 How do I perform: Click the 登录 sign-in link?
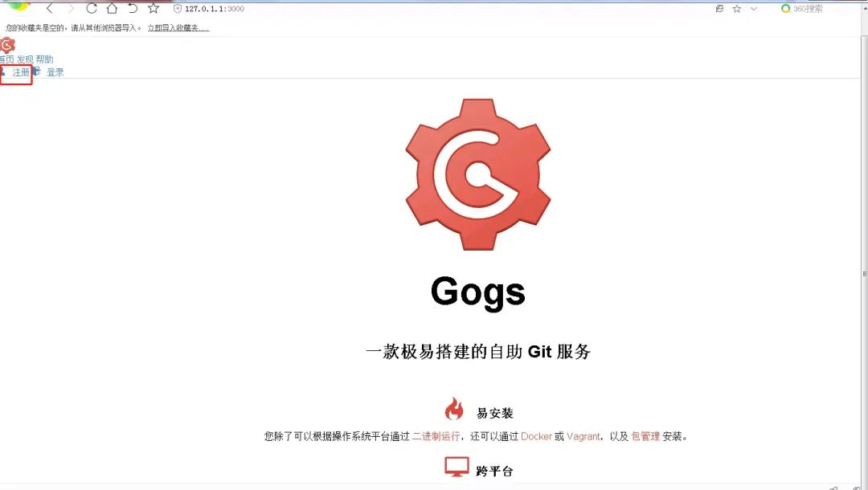click(x=55, y=72)
